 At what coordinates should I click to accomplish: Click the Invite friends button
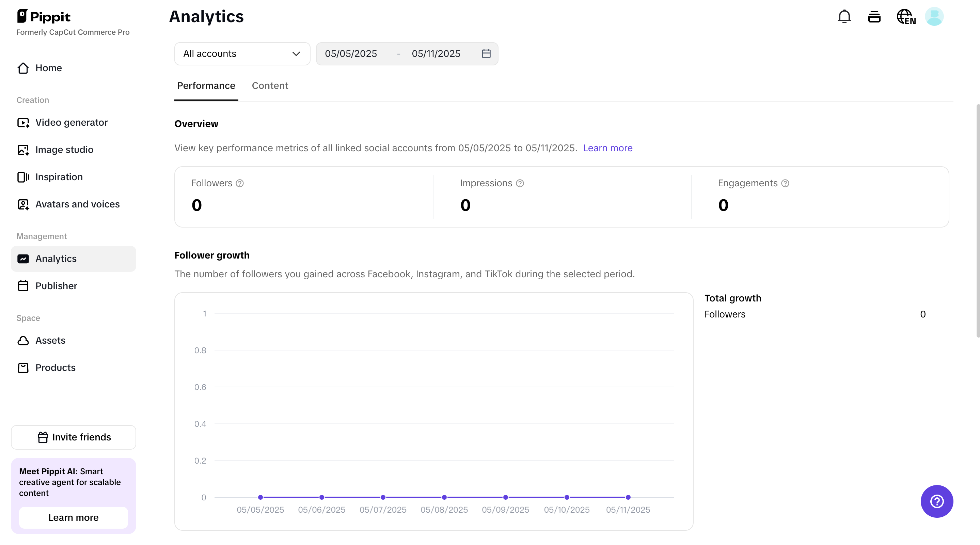pos(74,437)
